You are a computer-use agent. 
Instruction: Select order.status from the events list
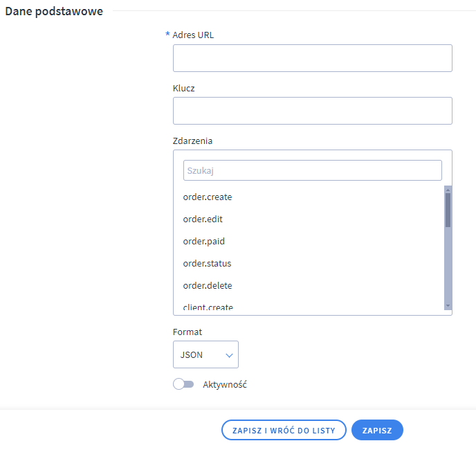(207, 264)
